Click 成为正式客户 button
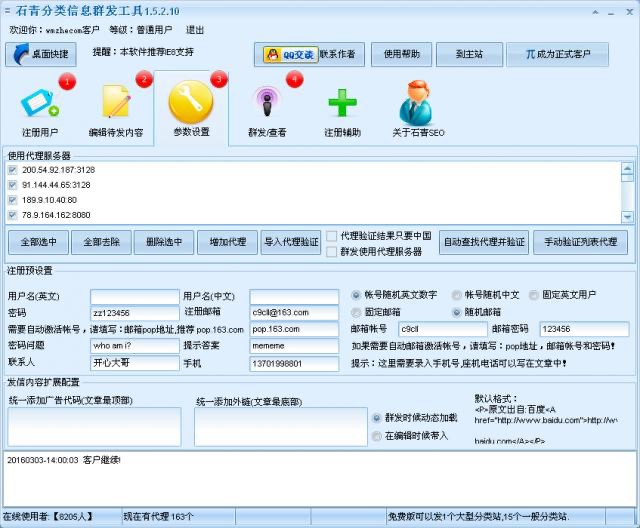This screenshot has height=528, width=640. pos(557,54)
